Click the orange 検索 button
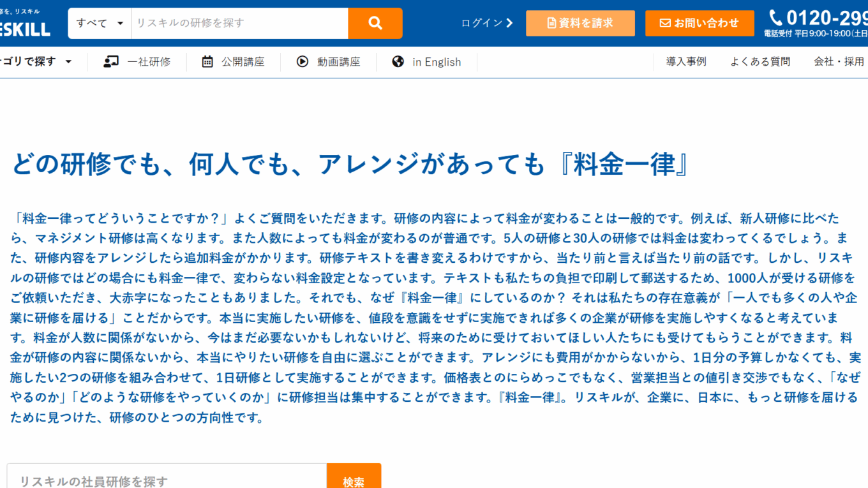 354,477
